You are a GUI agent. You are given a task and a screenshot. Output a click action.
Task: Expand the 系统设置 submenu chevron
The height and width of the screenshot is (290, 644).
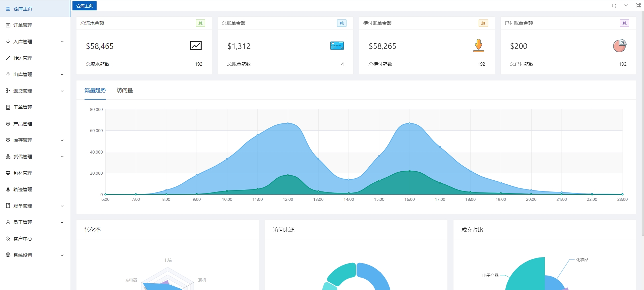pyautogui.click(x=62, y=255)
